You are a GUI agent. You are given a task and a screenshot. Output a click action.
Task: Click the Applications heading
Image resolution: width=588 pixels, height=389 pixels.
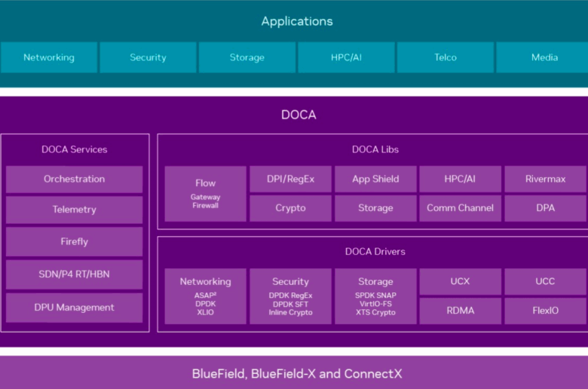pyautogui.click(x=297, y=21)
